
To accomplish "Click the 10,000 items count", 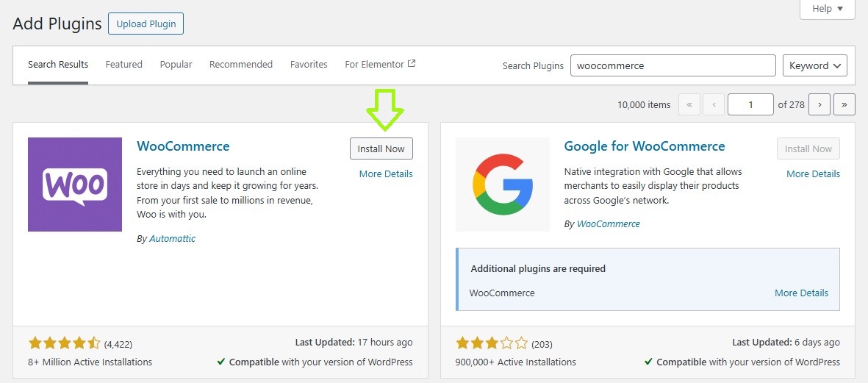I will point(644,104).
